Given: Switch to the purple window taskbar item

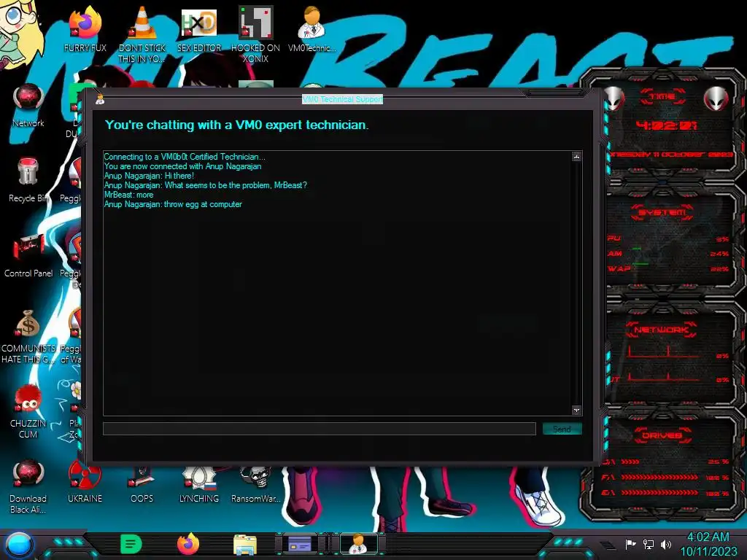Looking at the screenshot, I should [x=300, y=544].
